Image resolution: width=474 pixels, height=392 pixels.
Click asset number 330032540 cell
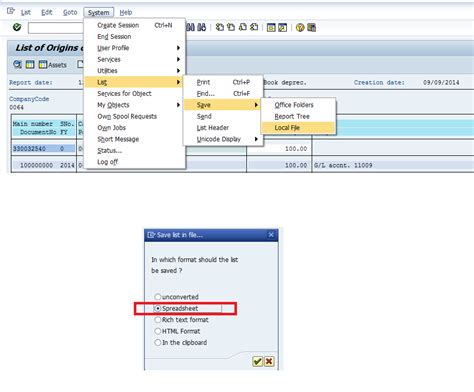29,148
